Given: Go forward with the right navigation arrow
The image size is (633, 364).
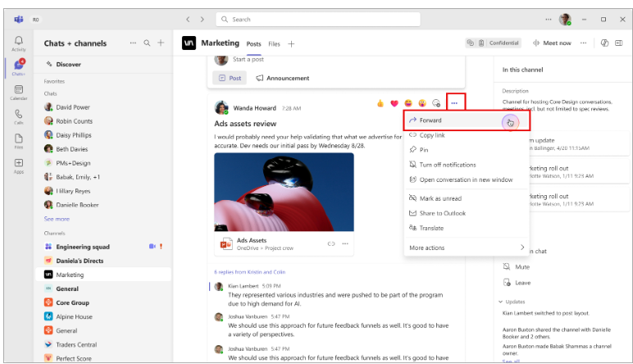Looking at the screenshot, I should (203, 20).
